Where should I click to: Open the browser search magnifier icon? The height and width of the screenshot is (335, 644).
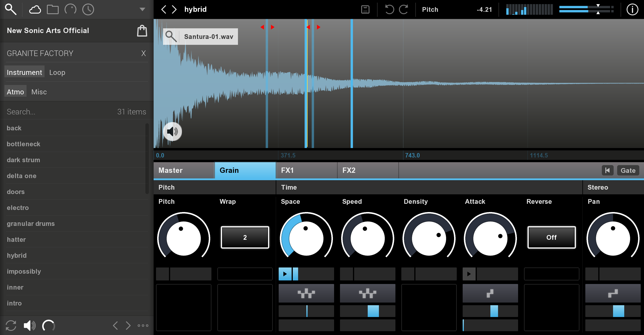(11, 9)
